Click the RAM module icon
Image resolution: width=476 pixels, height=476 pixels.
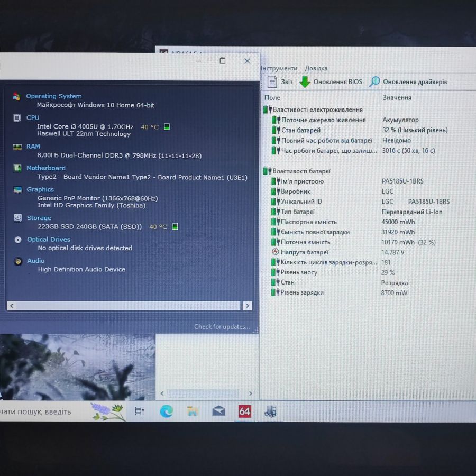click(17, 147)
